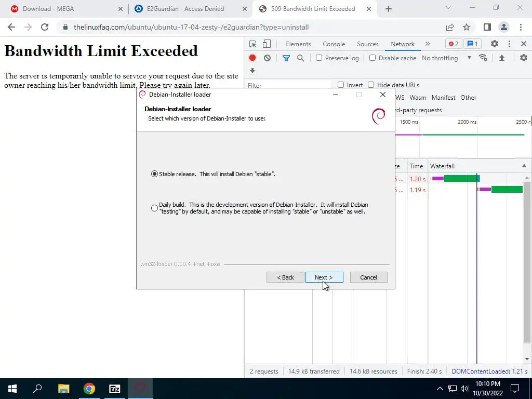Open Network panel settings gear

[x=524, y=58]
